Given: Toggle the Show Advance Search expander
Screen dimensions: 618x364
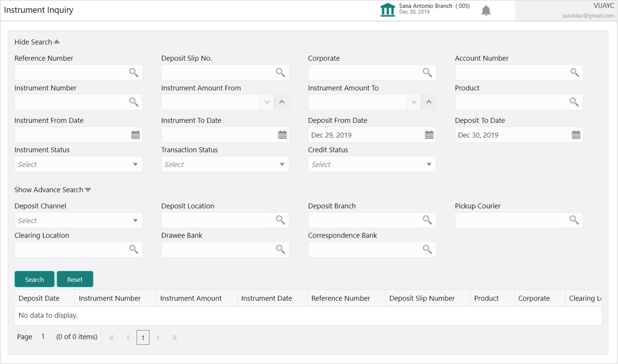Looking at the screenshot, I should (x=53, y=190).
